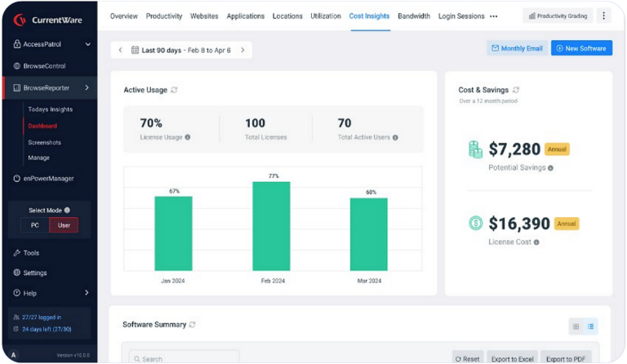Click the Select Mode info icon
Image resolution: width=627 pixels, height=364 pixels.
tap(67, 211)
